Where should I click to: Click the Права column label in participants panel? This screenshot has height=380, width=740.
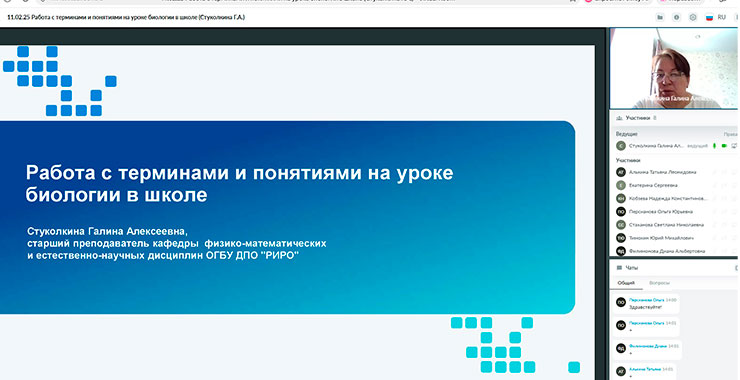[731, 134]
